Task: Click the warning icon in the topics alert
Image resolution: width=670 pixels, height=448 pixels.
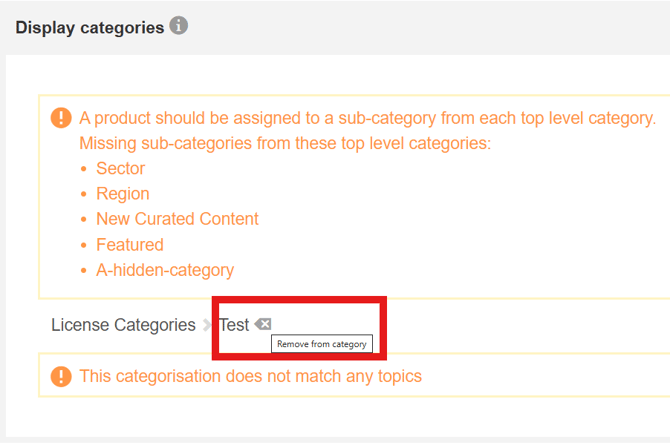Action: (61, 377)
